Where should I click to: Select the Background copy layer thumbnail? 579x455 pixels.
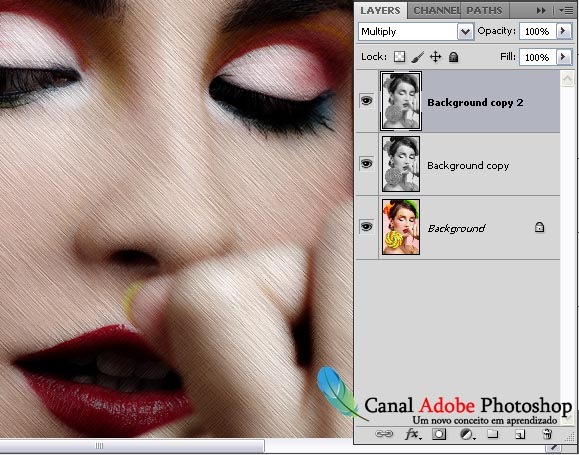tap(401, 164)
